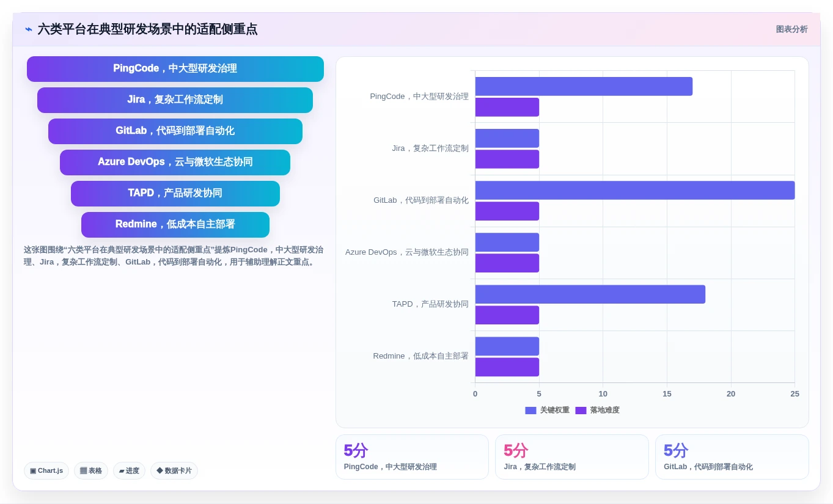This screenshot has width=833, height=504.
Task: Click the description paragraph starting 这张图围绕
Action: [x=174, y=256]
